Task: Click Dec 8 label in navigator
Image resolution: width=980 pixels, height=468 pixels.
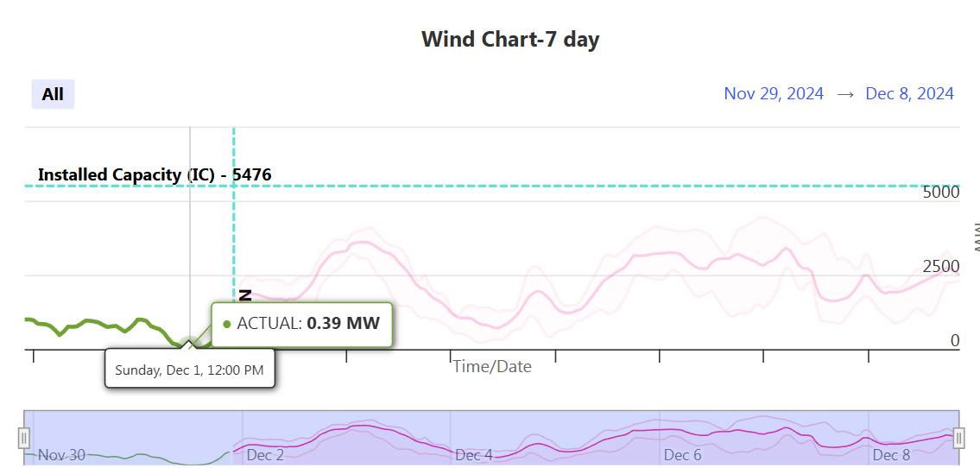Action: coord(891,455)
